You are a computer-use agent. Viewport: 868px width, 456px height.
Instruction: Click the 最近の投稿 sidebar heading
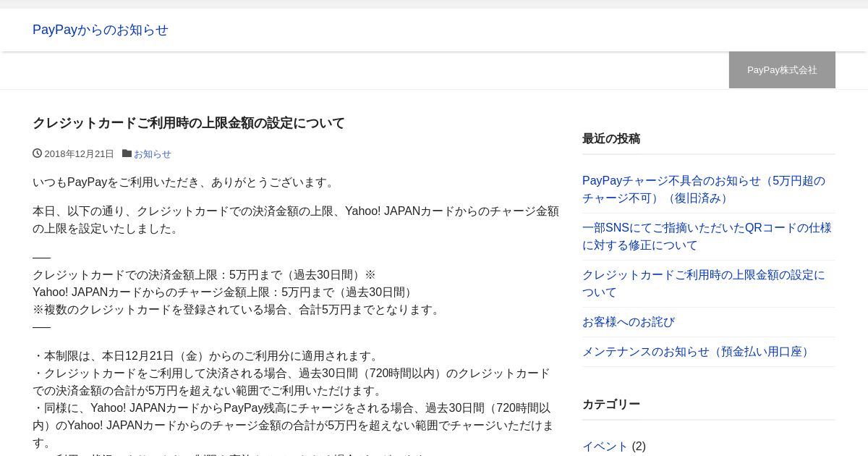pos(611,138)
